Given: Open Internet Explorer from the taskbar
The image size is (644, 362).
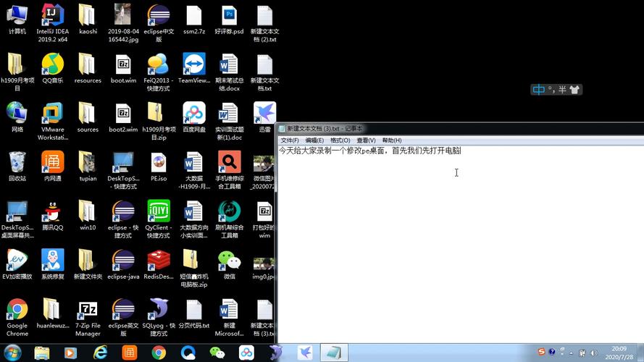Looking at the screenshot, I should [x=100, y=353].
